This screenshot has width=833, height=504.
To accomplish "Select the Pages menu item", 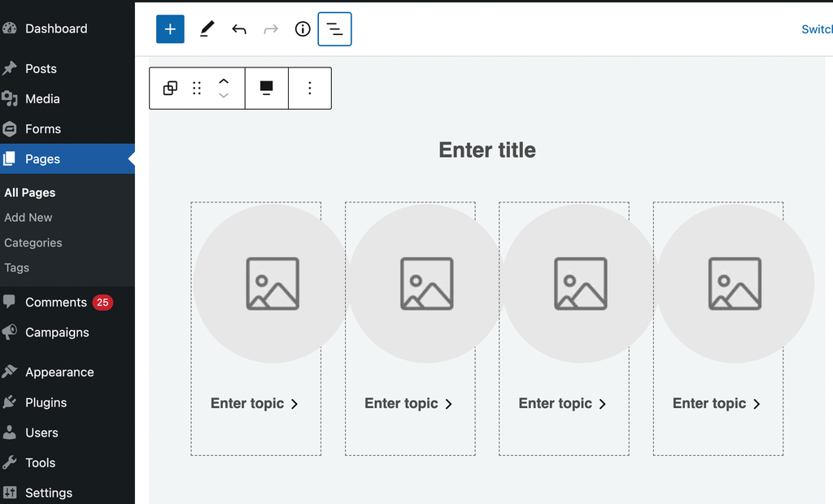I will (67, 159).
